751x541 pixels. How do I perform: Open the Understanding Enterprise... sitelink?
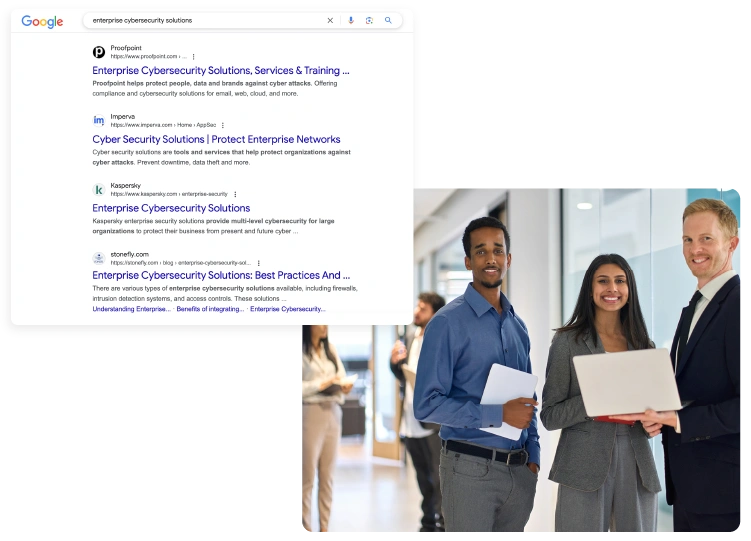pyautogui.click(x=131, y=309)
